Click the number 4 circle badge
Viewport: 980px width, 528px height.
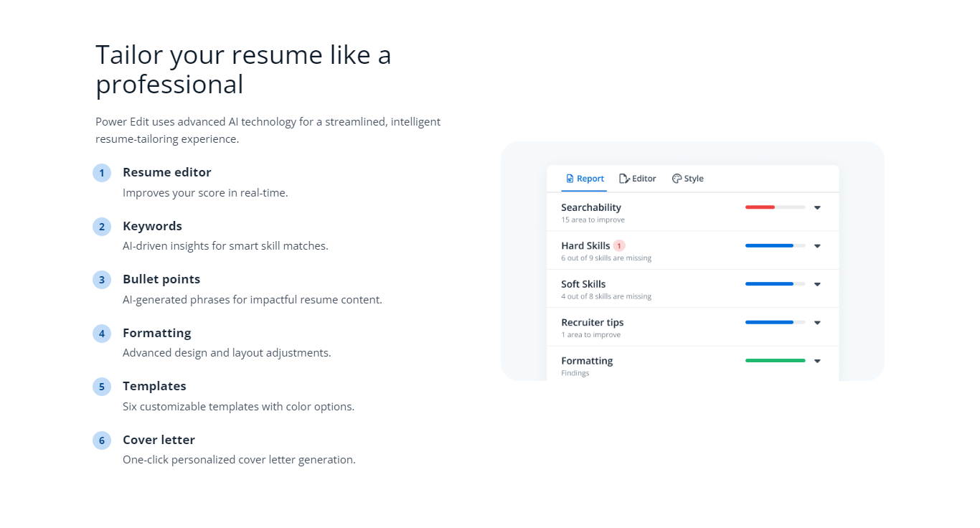click(102, 334)
